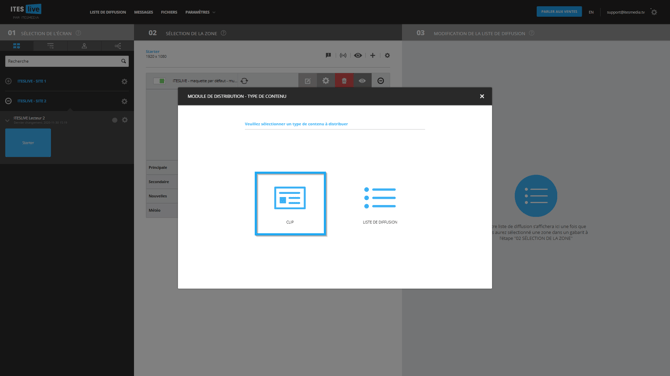This screenshot has width=670, height=376.
Task: Click the red trash delete icon
Action: pyautogui.click(x=344, y=81)
